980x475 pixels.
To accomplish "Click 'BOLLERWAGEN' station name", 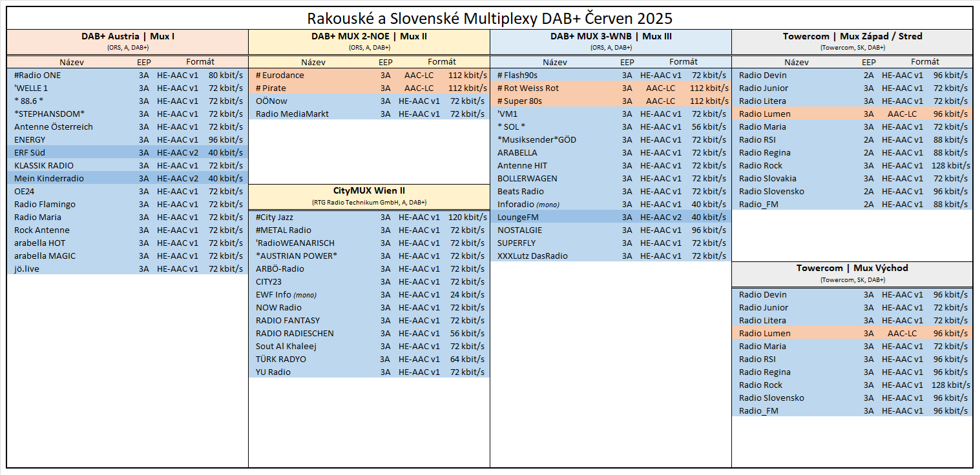I will tap(527, 178).
